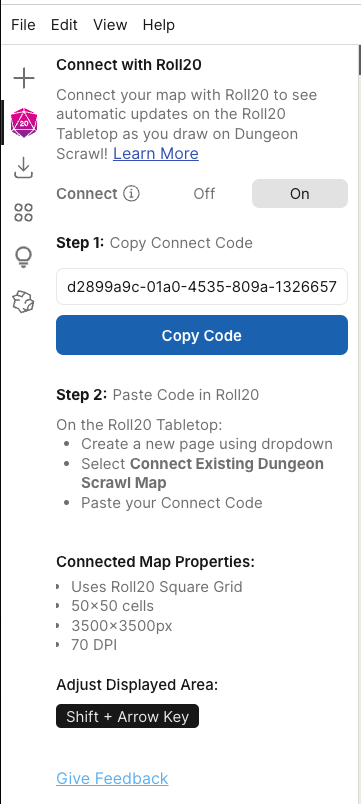The width and height of the screenshot is (361, 804).
Task: Open the Help menu
Action: coord(158,25)
